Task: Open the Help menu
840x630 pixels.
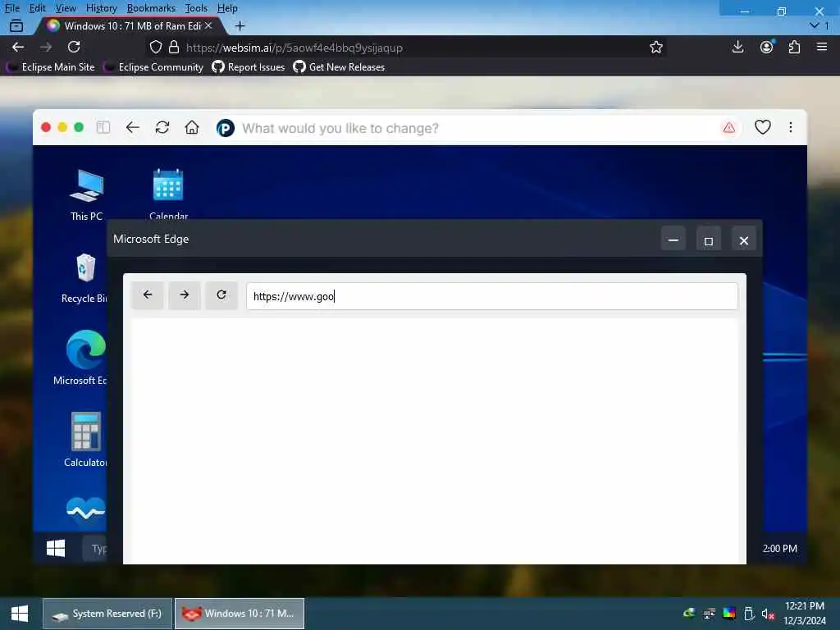Action: pos(227,8)
